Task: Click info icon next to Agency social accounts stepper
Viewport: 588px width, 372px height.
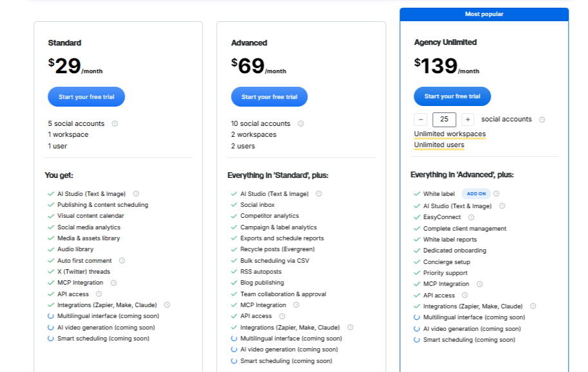Action: (x=542, y=120)
